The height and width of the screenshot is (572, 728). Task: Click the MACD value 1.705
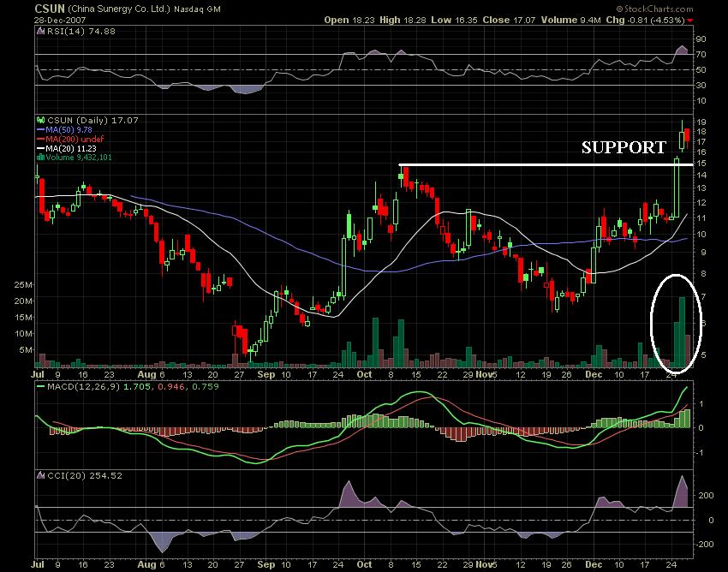click(137, 386)
